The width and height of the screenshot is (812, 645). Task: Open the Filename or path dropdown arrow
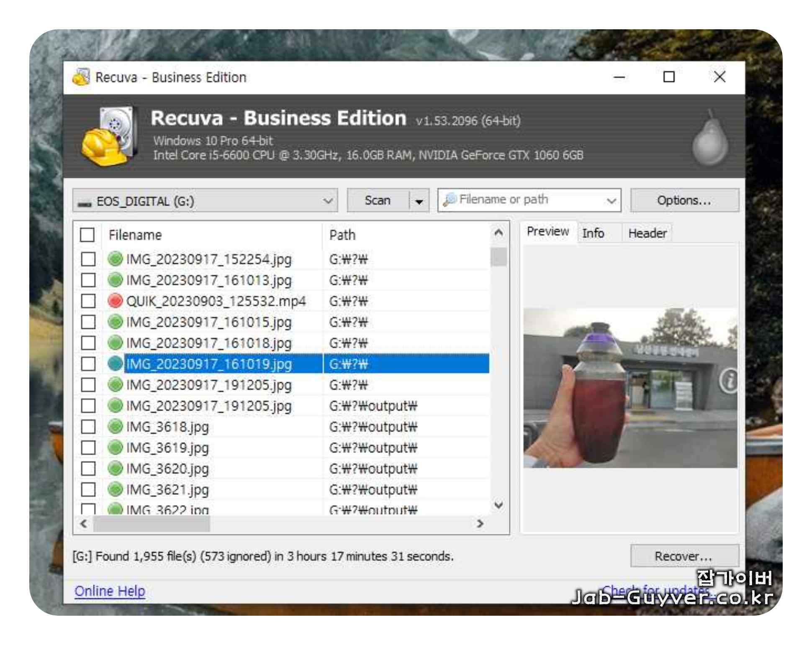(611, 201)
